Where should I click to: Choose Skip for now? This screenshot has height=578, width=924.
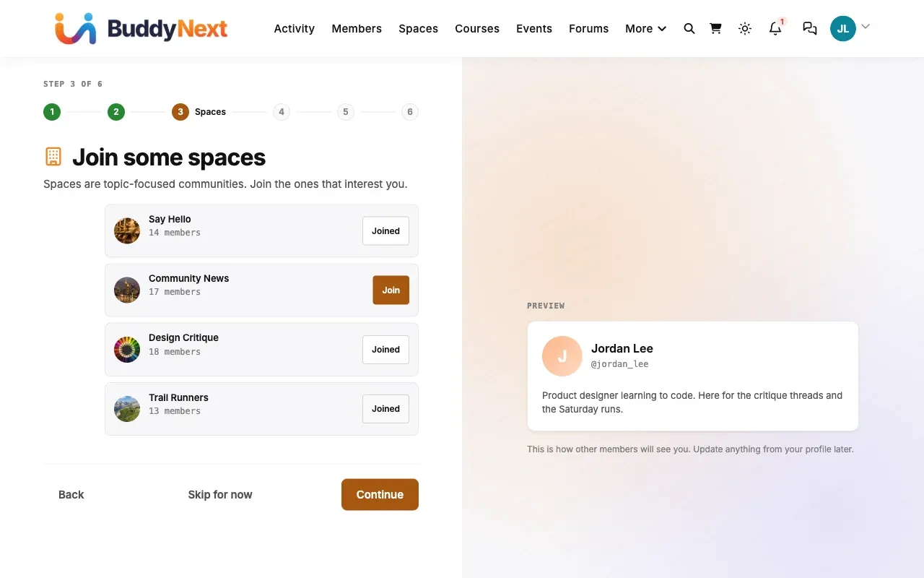pyautogui.click(x=220, y=495)
